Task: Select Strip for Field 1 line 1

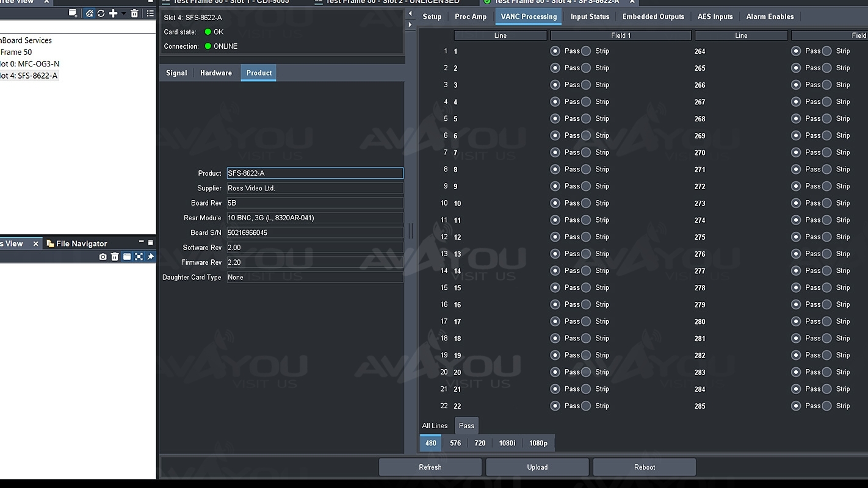Action: point(586,51)
